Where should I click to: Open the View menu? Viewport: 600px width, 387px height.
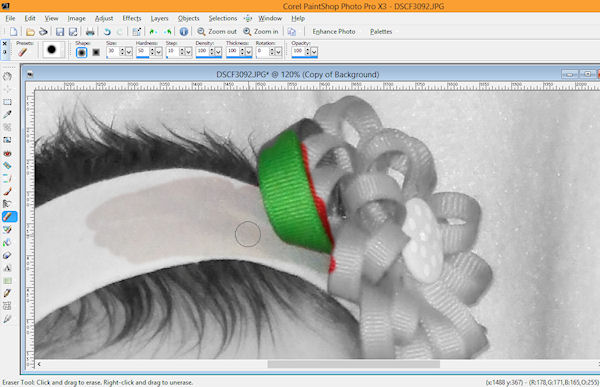pos(51,18)
